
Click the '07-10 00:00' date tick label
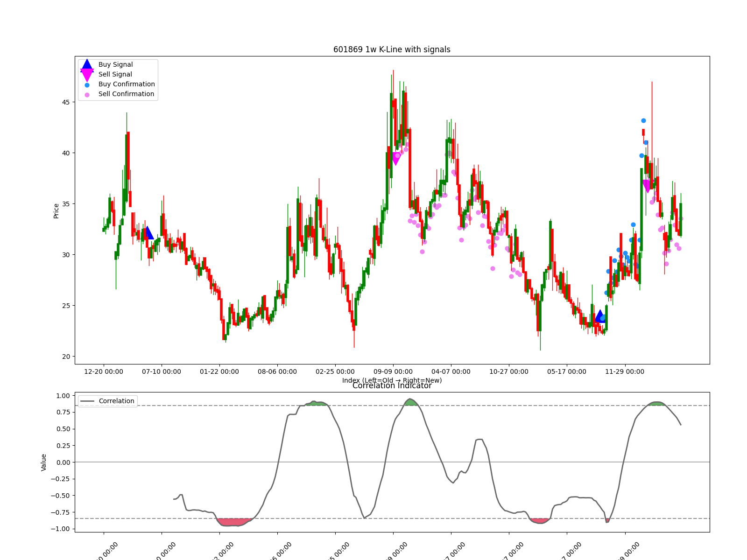tap(162, 372)
